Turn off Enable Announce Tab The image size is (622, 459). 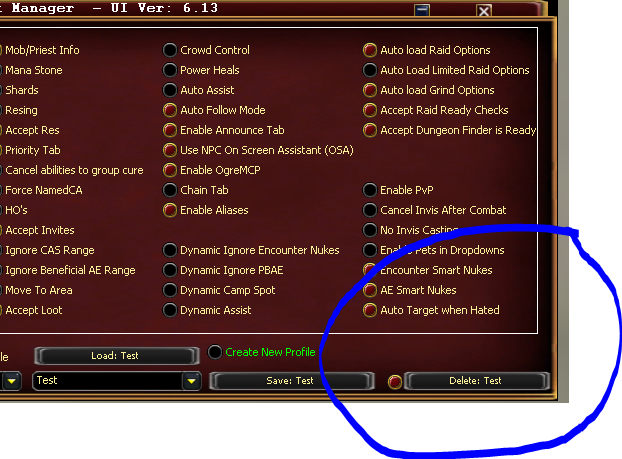tap(170, 130)
